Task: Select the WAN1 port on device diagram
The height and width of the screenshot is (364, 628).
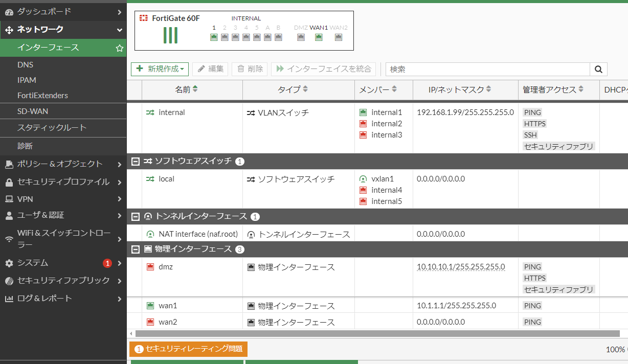Action: coord(319,37)
